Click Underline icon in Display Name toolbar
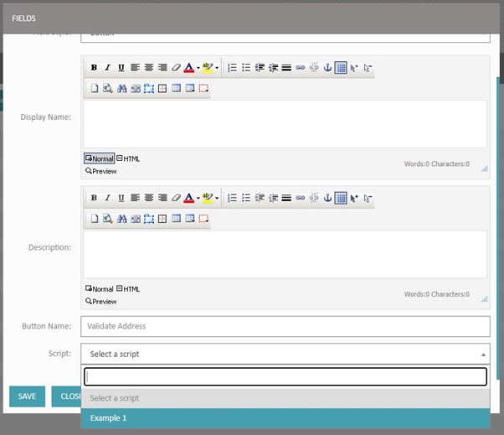 pos(121,68)
